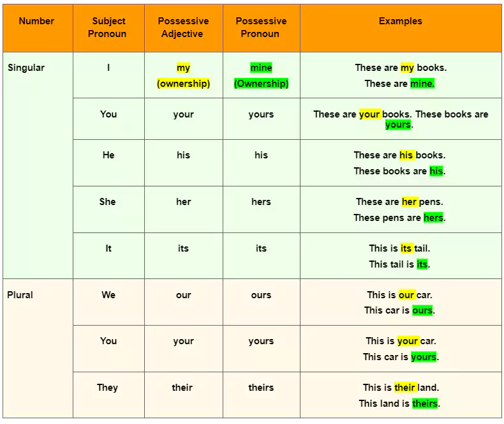504x424 pixels.
Task: Click the "Examples" column header
Action: click(x=400, y=21)
